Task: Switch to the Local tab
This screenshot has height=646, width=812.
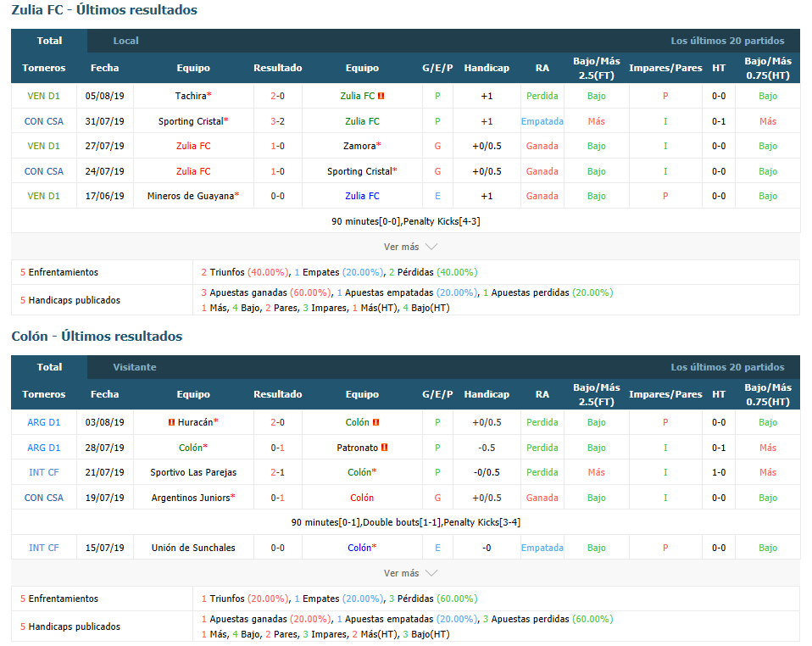Action: point(125,41)
